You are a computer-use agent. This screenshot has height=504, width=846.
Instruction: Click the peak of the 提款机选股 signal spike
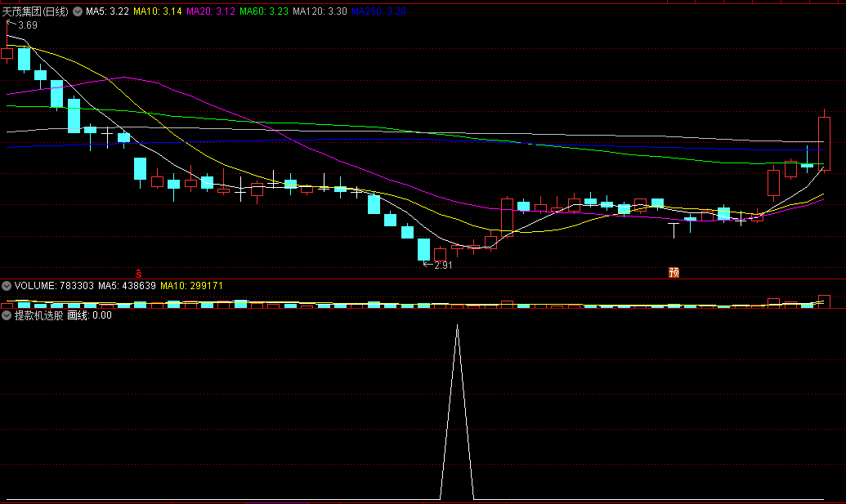click(458, 326)
